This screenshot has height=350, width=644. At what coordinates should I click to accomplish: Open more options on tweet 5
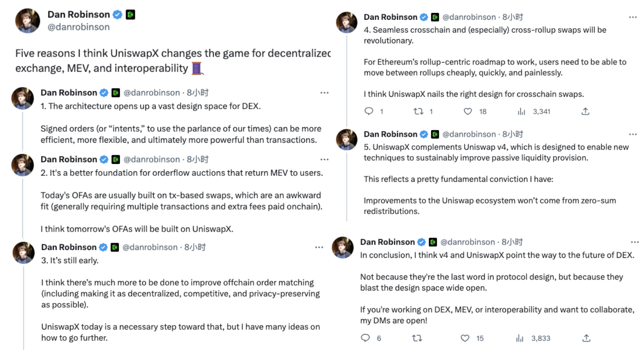[633, 134]
